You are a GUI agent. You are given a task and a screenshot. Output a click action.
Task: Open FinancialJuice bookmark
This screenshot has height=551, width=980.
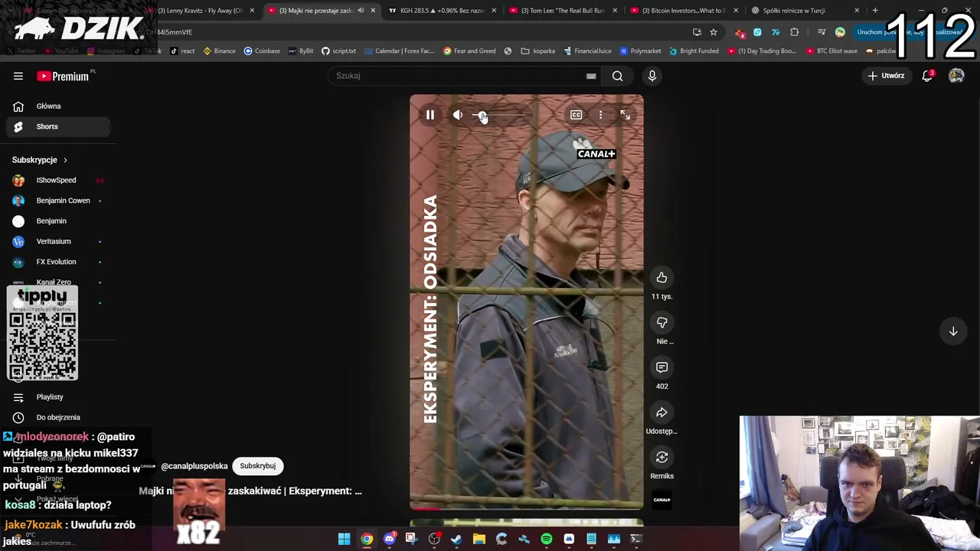coord(587,51)
